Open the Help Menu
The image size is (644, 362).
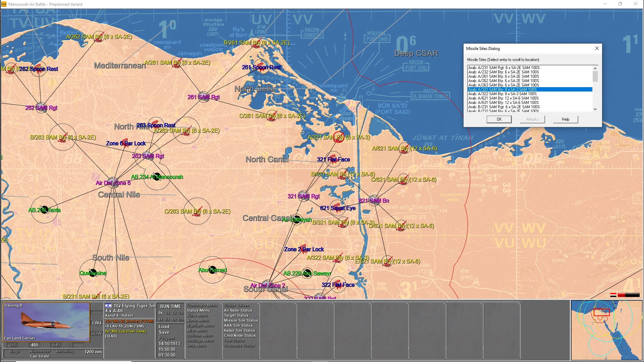(197, 346)
